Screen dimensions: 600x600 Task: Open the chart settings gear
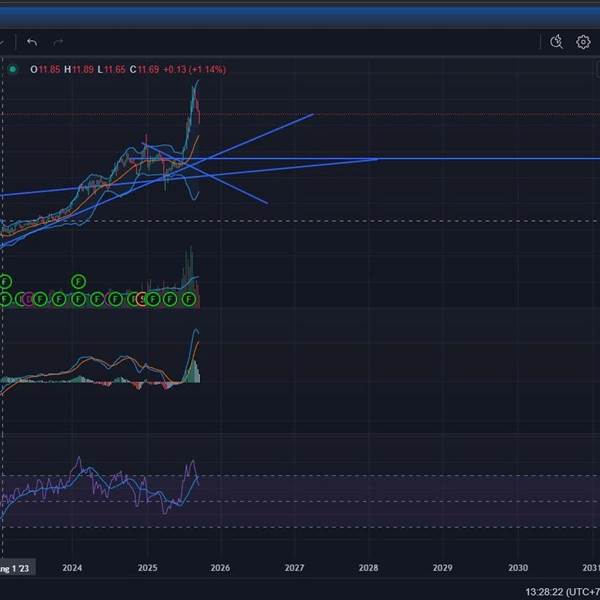click(583, 42)
